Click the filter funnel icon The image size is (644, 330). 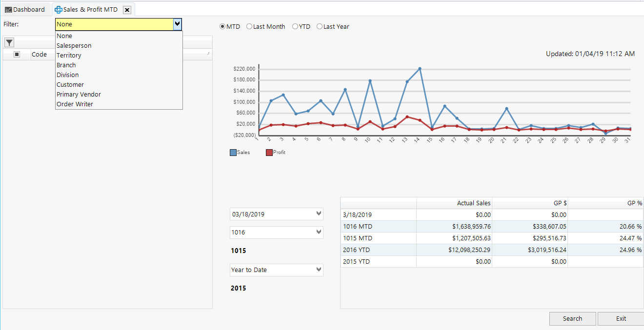point(9,42)
